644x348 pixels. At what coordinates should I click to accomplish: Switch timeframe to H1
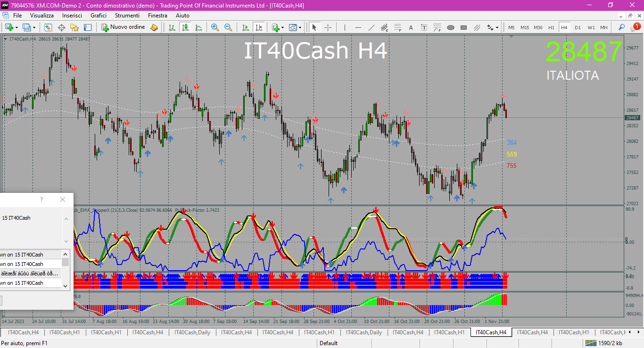[x=551, y=27]
